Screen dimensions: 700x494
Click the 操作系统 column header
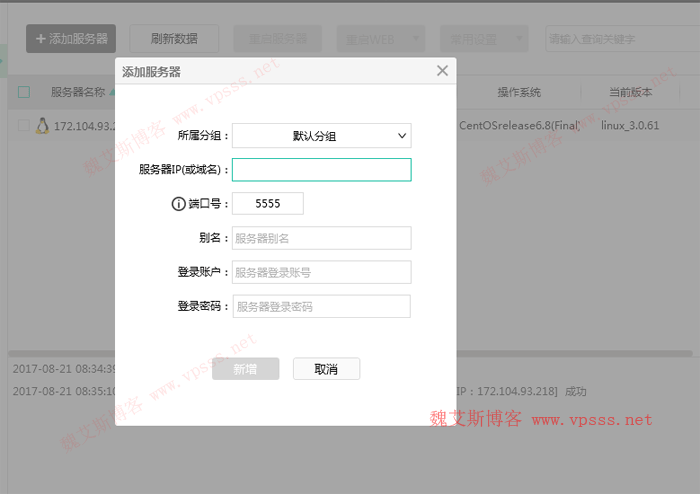tap(519, 92)
